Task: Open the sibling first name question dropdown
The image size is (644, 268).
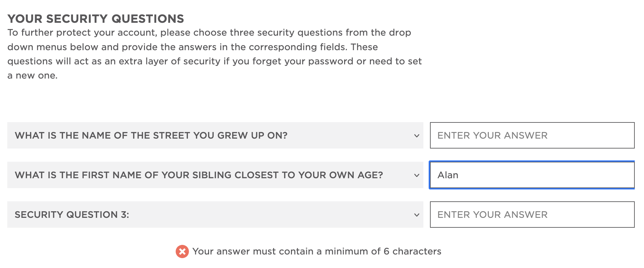Action: (215, 175)
